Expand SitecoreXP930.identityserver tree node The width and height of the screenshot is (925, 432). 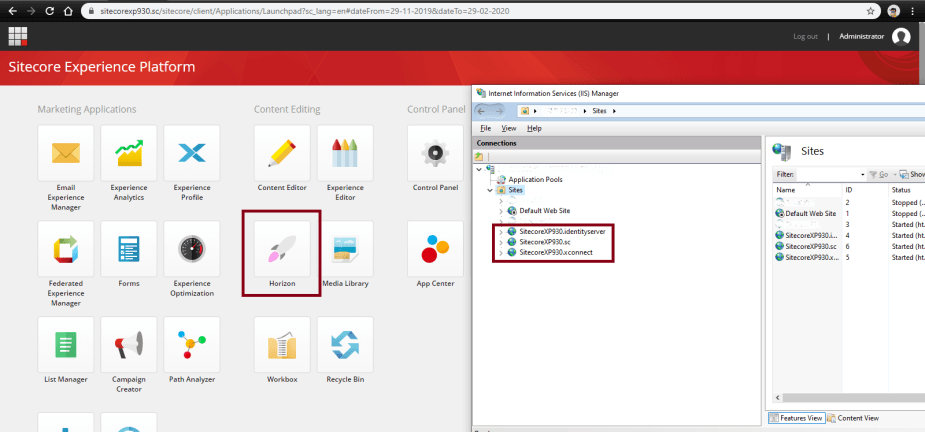click(501, 231)
